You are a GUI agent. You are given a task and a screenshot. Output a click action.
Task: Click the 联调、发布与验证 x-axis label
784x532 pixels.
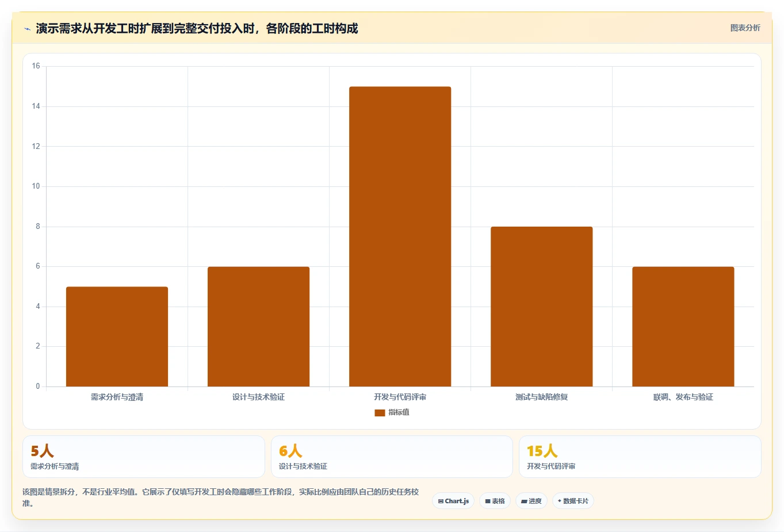click(683, 397)
